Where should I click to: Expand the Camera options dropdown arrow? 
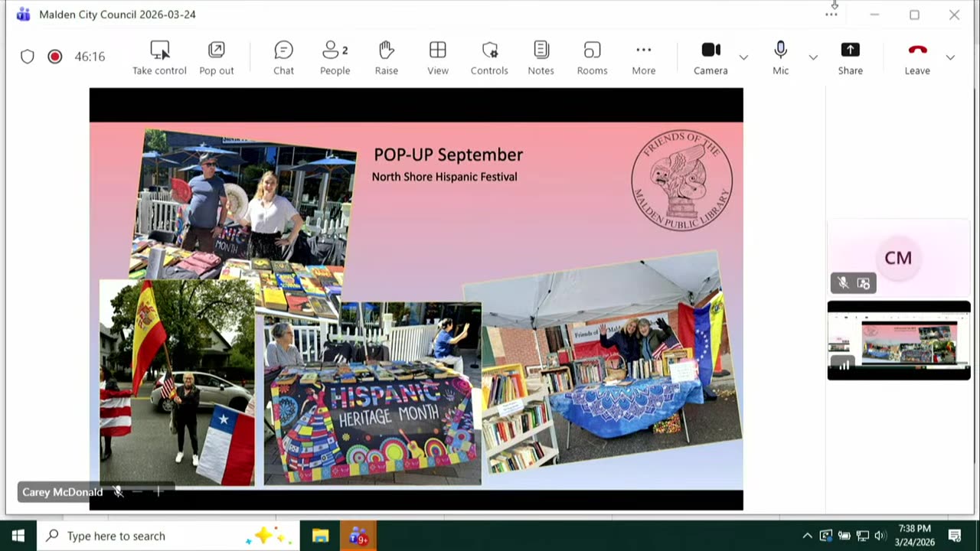tap(743, 57)
